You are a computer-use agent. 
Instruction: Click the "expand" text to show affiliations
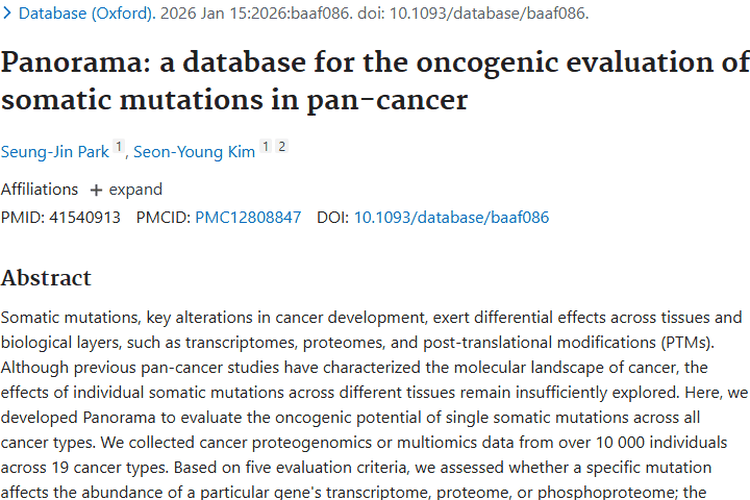[x=136, y=190]
